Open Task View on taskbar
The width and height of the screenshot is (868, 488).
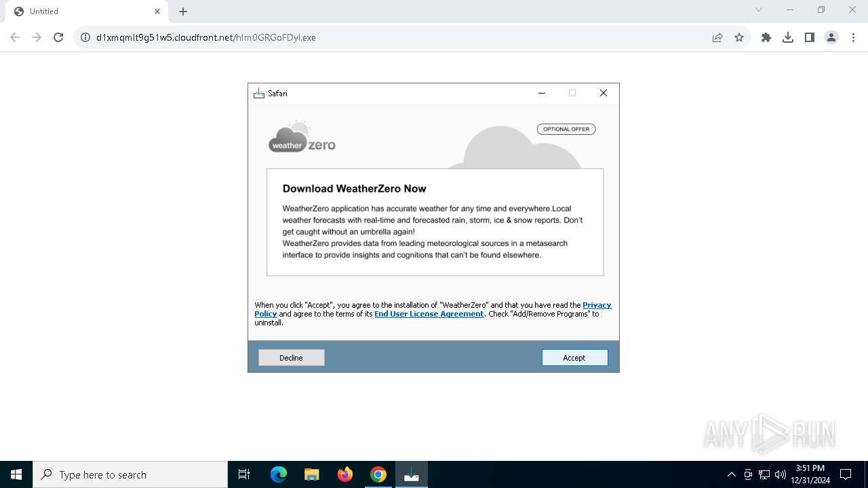tap(244, 474)
